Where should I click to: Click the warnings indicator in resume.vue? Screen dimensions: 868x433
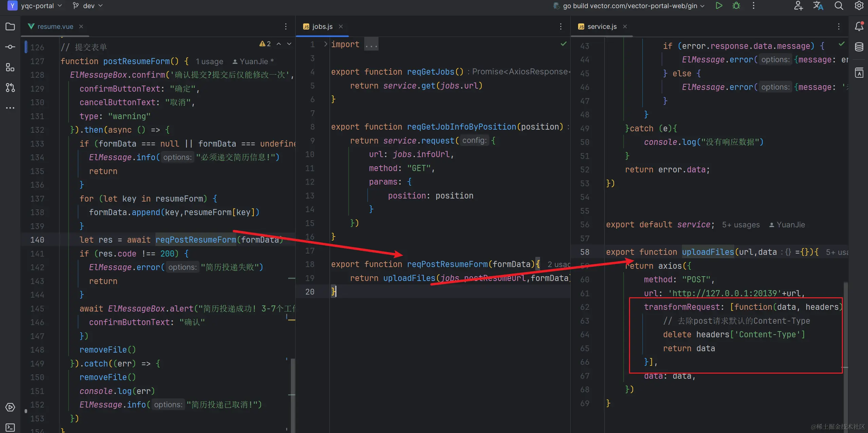tap(265, 44)
